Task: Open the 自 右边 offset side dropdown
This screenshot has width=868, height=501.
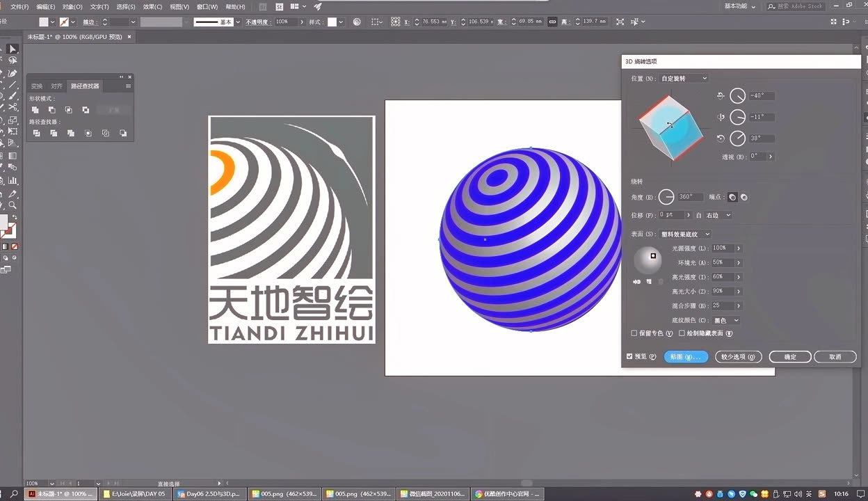Action: click(718, 216)
